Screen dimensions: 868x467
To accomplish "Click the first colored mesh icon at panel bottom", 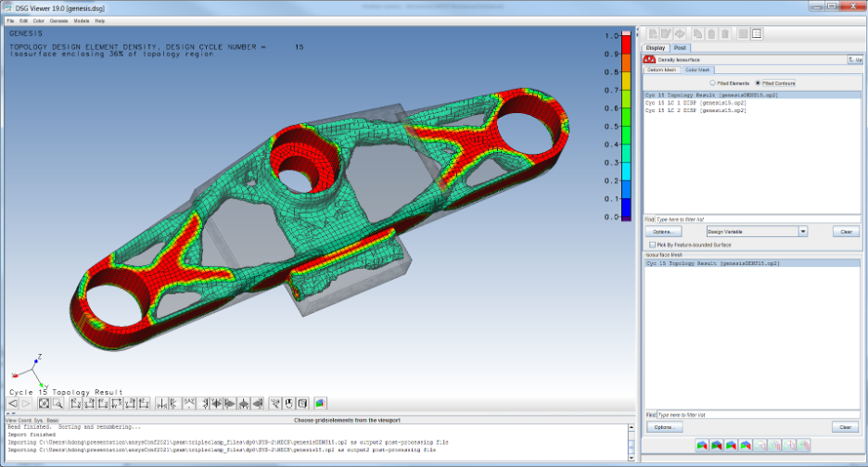I will click(702, 446).
